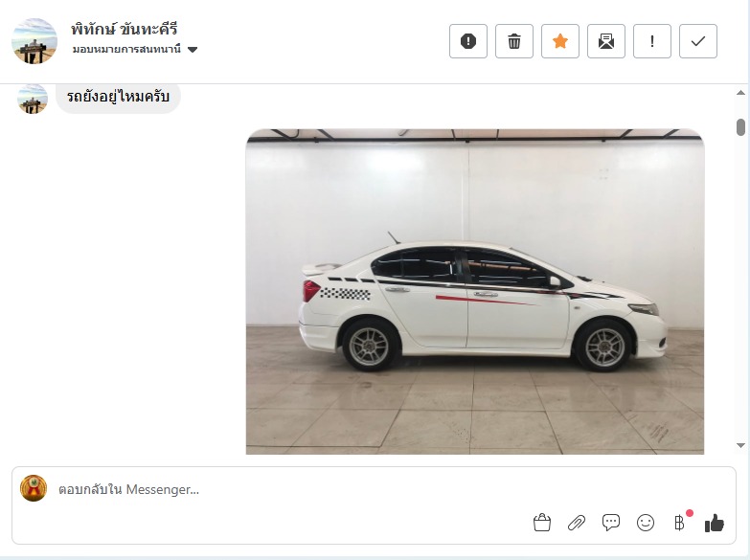Attach a file with the paperclip icon
The width and height of the screenshot is (750, 560).
tap(577, 523)
